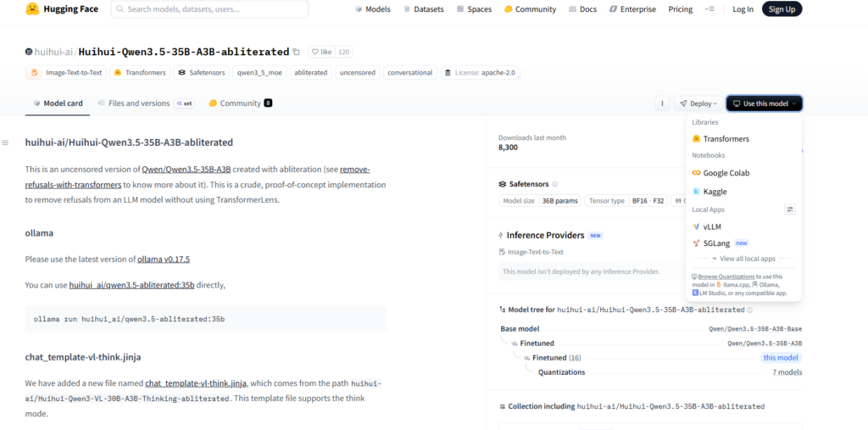Click the abliterated tag
The height and width of the screenshot is (430, 868).
click(310, 73)
